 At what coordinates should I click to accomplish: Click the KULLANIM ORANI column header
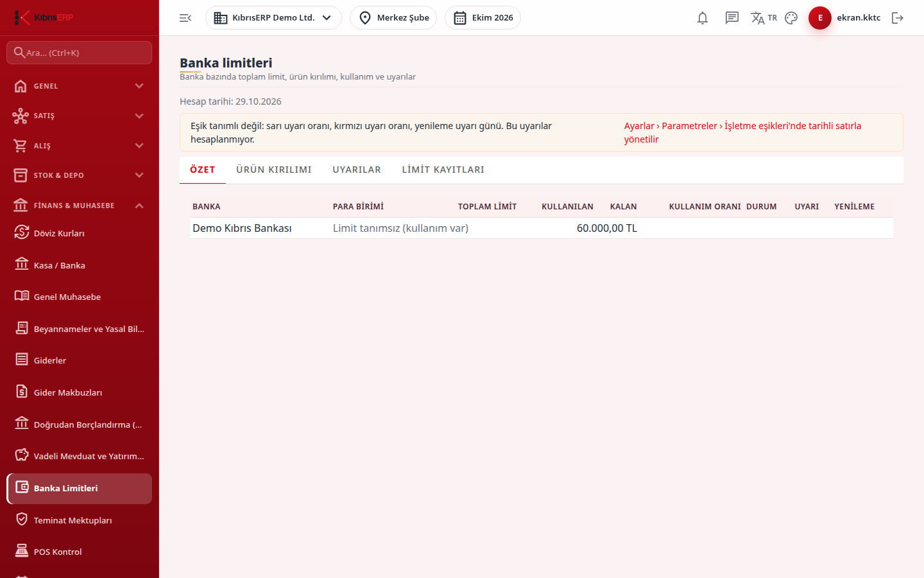(705, 207)
